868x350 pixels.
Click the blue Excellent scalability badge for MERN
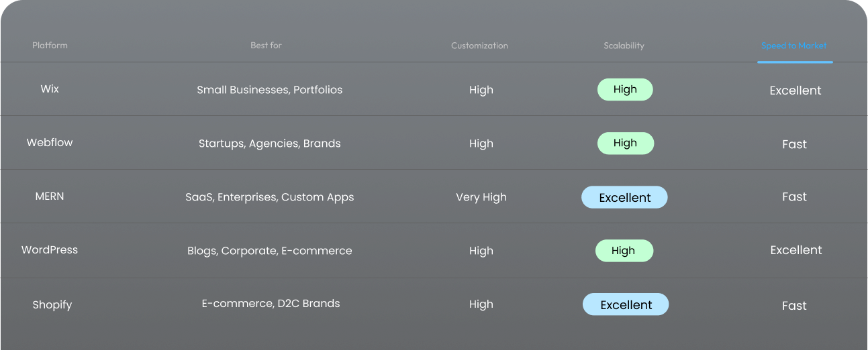point(624,197)
